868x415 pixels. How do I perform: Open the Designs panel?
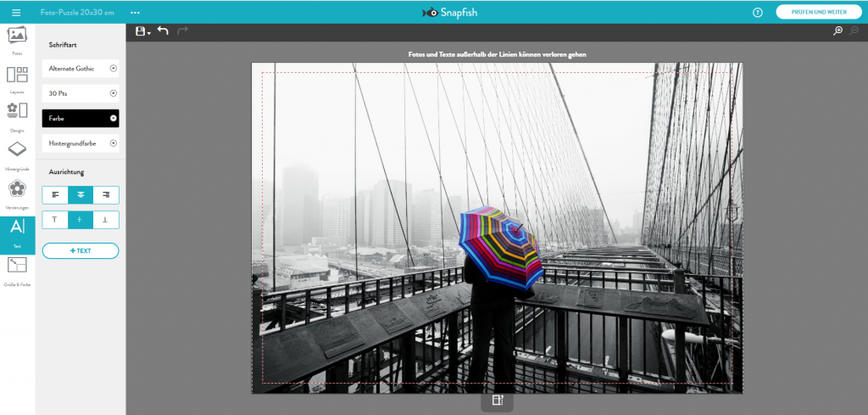(17, 118)
